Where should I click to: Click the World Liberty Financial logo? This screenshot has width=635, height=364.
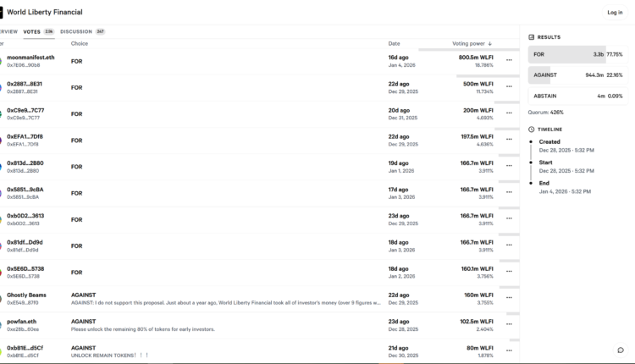click(2, 12)
